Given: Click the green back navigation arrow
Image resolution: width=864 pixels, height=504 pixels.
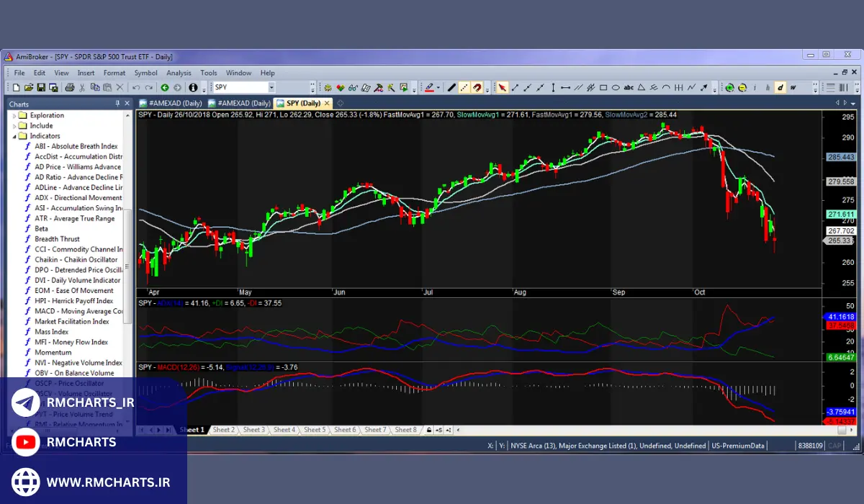Looking at the screenshot, I should point(165,88).
